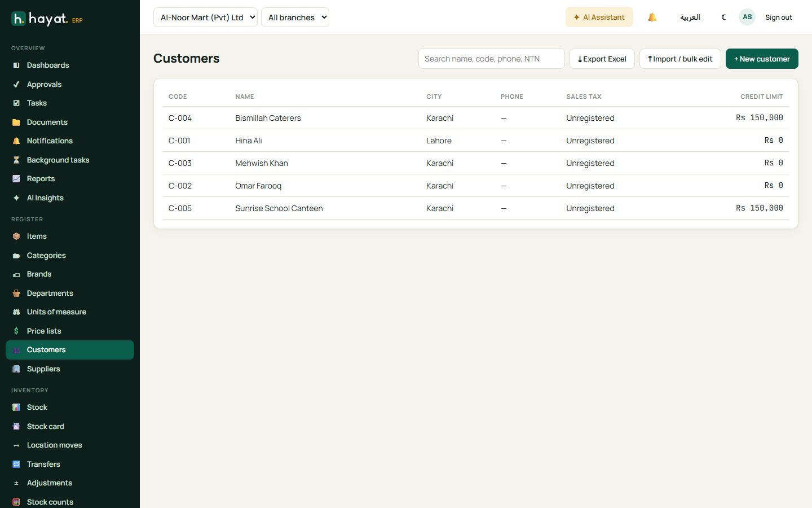Image resolution: width=812 pixels, height=508 pixels.
Task: Toggle dark mode with the moon icon
Action: point(724,17)
